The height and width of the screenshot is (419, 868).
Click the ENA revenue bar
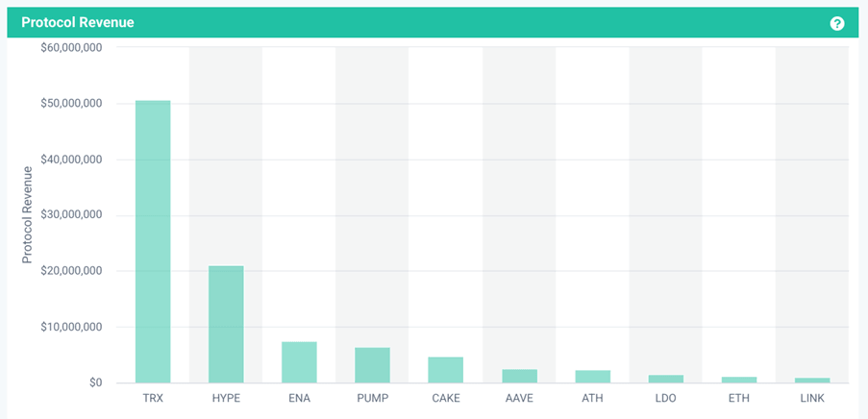[299, 362]
